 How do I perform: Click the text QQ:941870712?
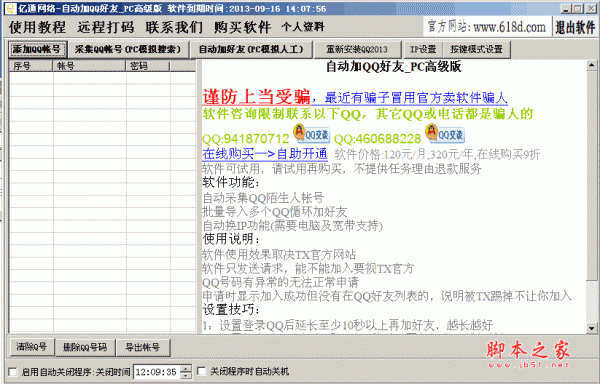pyautogui.click(x=246, y=138)
